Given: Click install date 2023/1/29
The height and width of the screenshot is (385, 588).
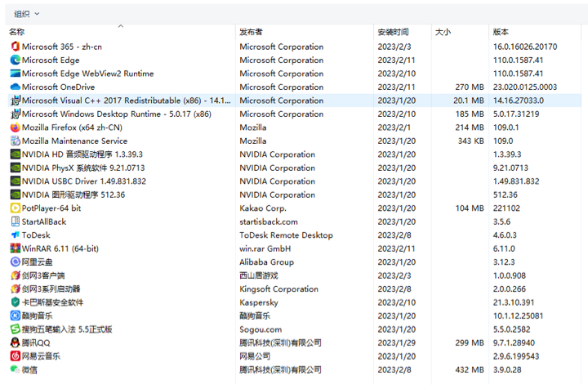Looking at the screenshot, I should click(396, 343).
